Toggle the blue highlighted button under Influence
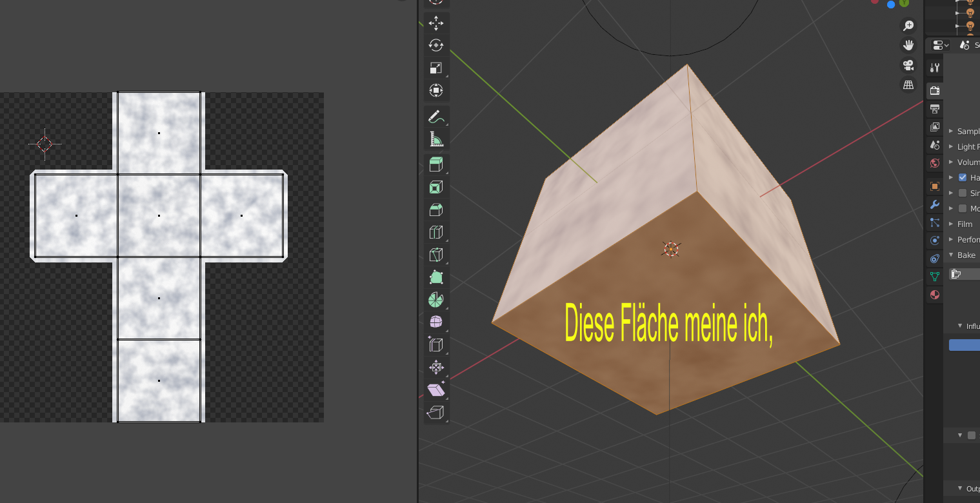This screenshot has width=980, height=503. click(965, 345)
